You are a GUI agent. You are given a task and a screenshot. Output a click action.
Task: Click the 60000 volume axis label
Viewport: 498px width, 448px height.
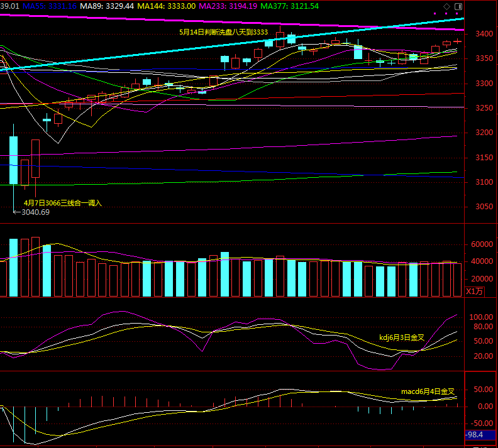pos(482,244)
